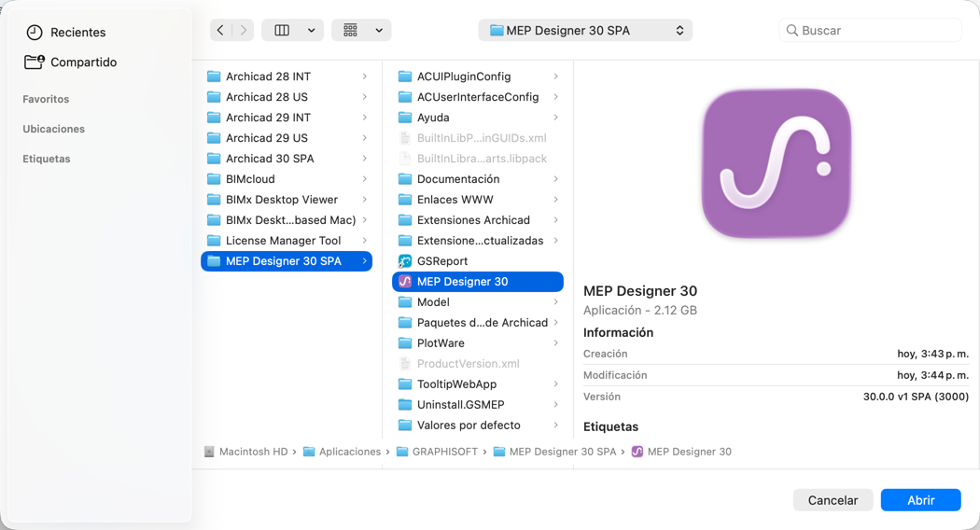
Task: Open the Enlaces WWW folder
Action: (478, 200)
